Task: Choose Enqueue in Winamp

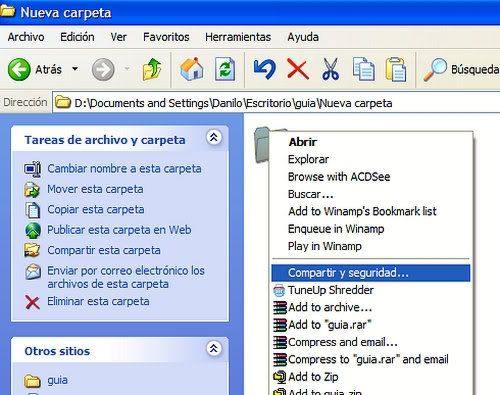Action: [x=371, y=229]
